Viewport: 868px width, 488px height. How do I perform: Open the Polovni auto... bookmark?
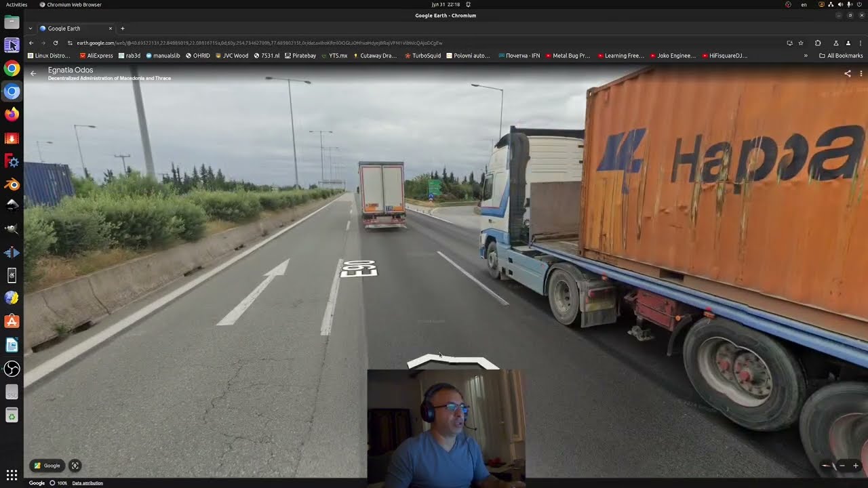pos(468,56)
